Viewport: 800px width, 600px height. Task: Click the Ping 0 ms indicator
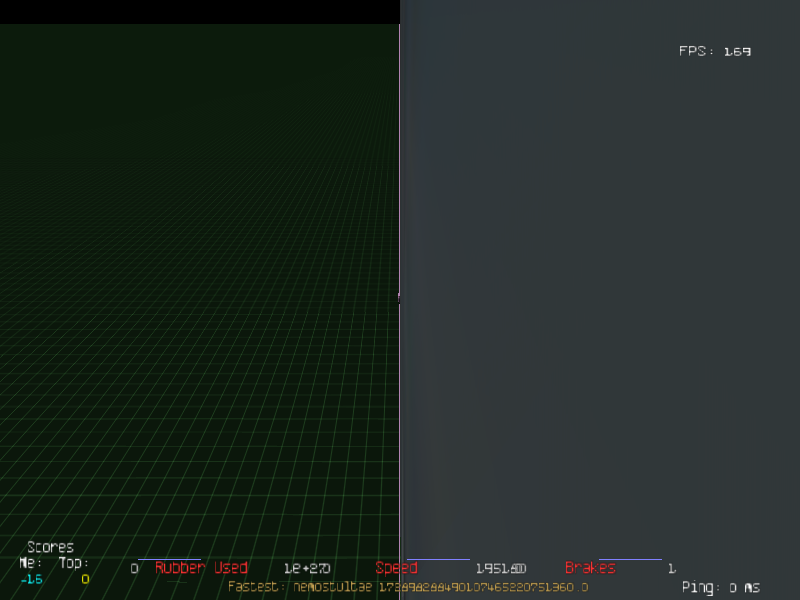[720, 587]
